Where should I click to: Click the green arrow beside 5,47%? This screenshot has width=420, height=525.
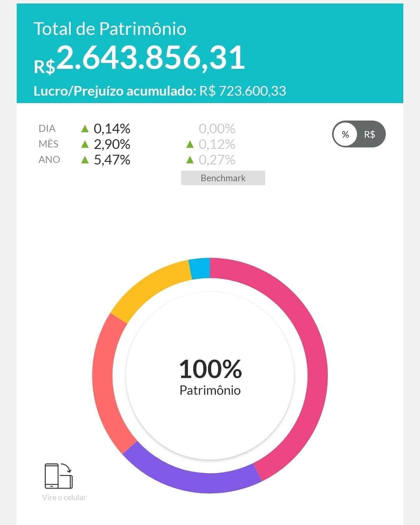pyautogui.click(x=85, y=159)
